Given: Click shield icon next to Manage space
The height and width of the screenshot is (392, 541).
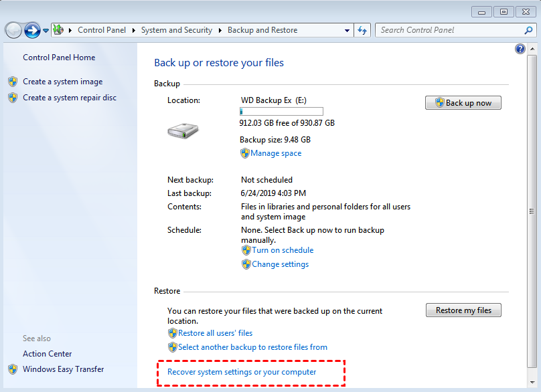Looking at the screenshot, I should click(x=244, y=153).
